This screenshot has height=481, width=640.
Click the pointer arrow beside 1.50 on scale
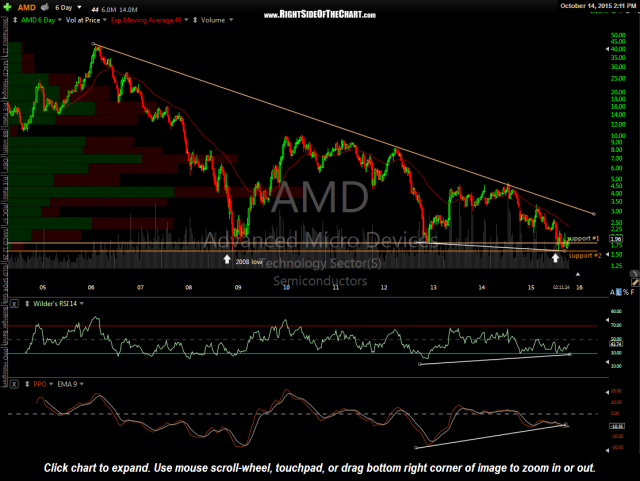click(607, 254)
